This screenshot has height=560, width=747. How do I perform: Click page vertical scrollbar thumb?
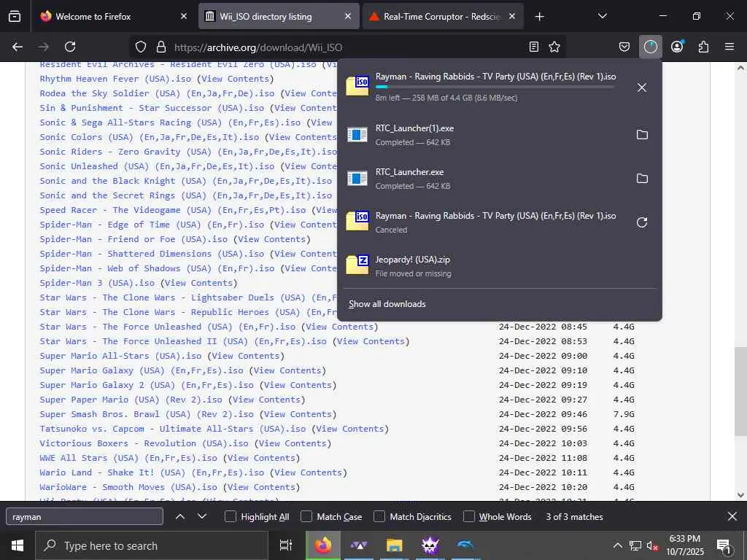pos(740,392)
